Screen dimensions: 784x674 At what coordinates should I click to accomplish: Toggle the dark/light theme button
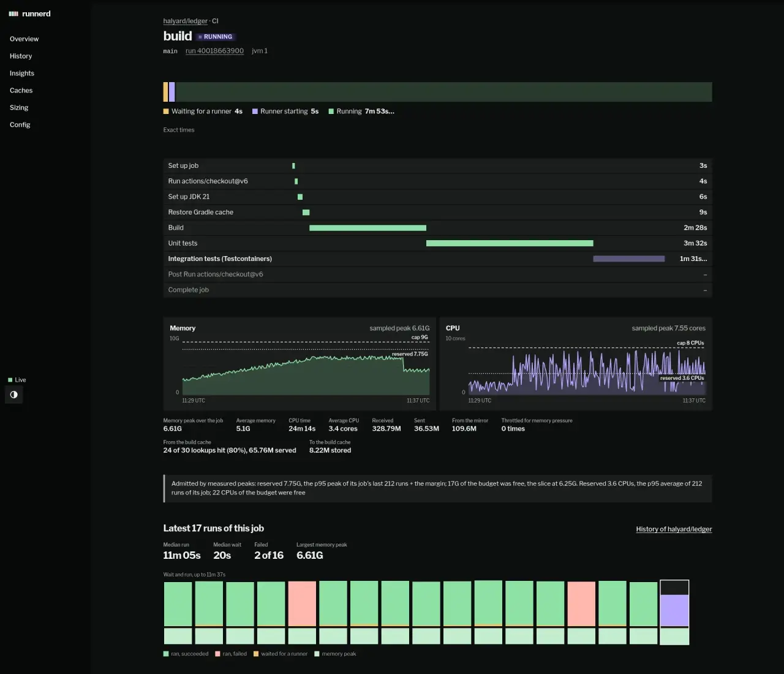tap(13, 395)
